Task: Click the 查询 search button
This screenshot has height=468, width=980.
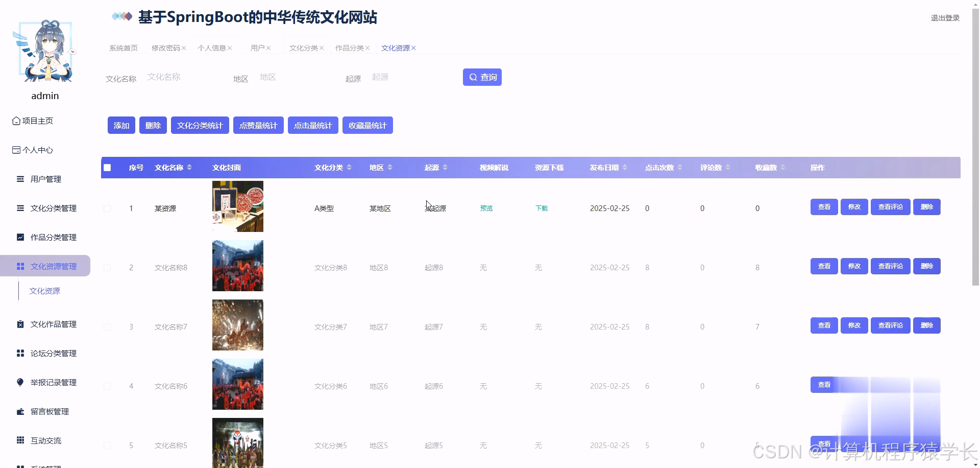Action: point(482,77)
